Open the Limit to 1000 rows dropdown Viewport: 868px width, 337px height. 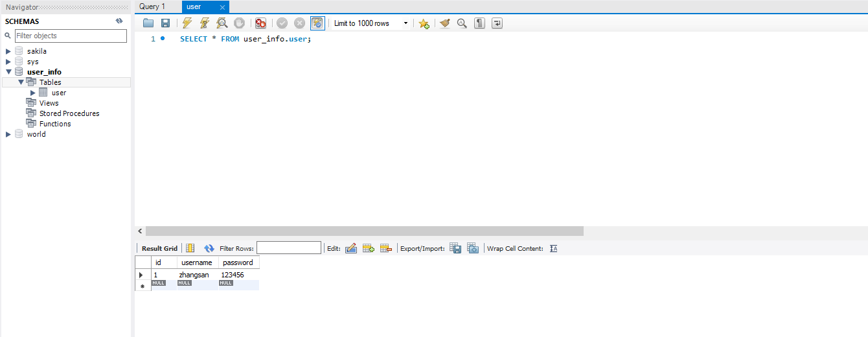(371, 23)
